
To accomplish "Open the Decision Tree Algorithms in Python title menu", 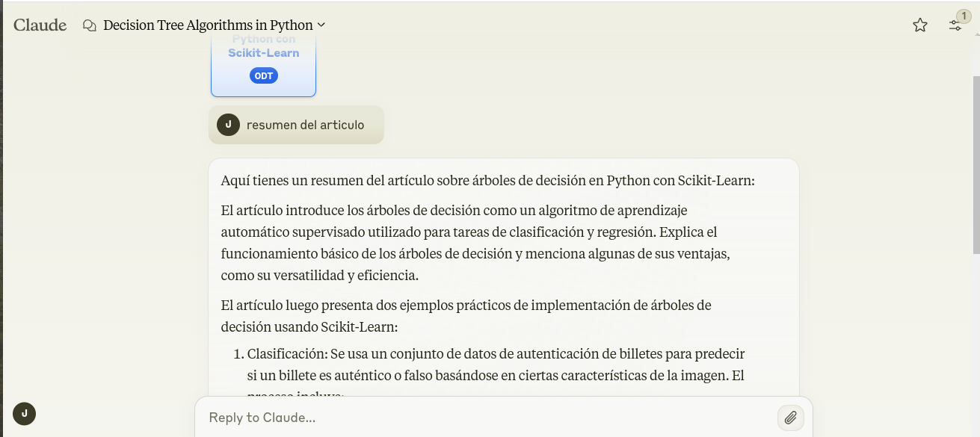I will tap(208, 25).
